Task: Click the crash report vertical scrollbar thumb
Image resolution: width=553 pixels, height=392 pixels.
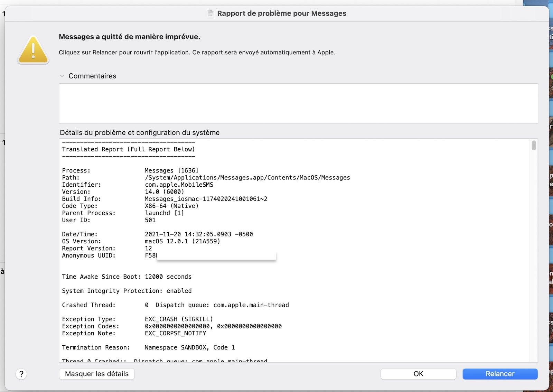Action: tap(534, 145)
